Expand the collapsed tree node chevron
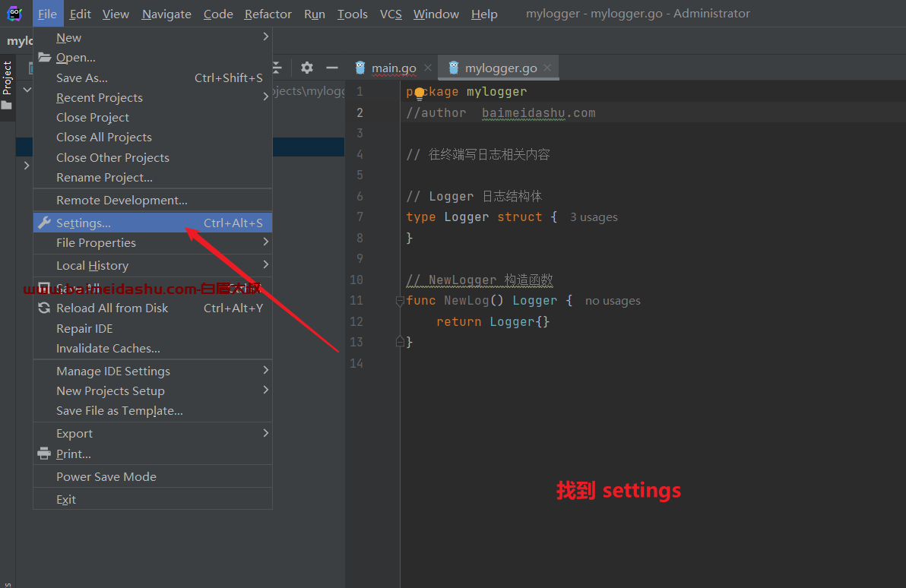The image size is (906, 588). tap(27, 165)
